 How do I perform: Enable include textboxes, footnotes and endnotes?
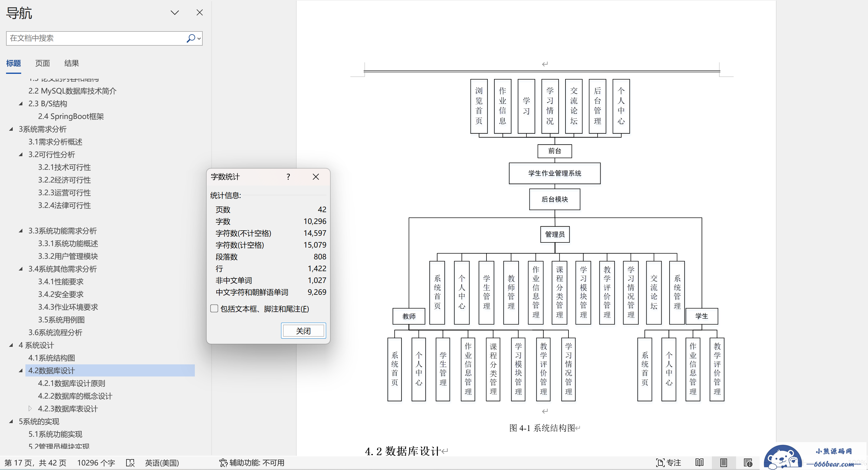214,308
